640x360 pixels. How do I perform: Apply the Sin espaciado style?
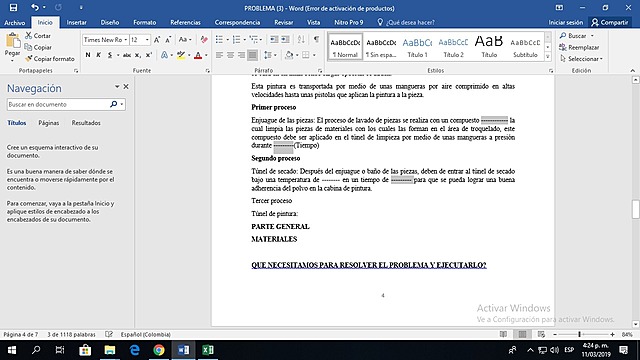tap(381, 47)
